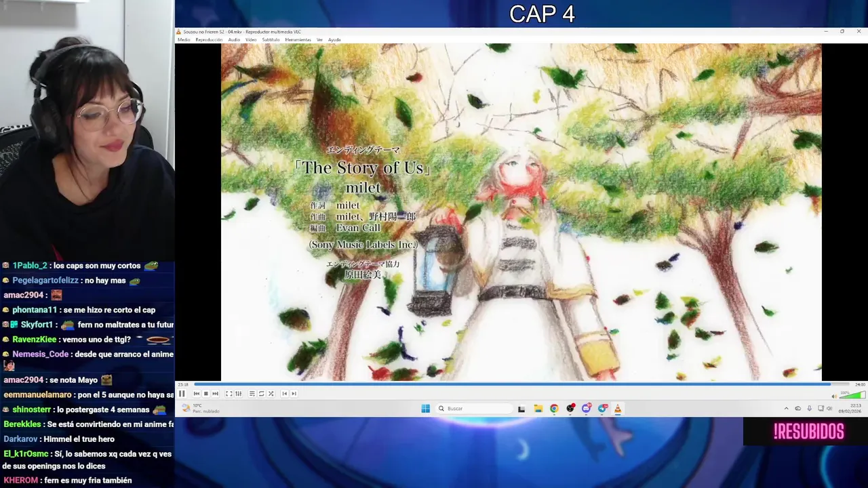Skip to next media in VLC
The width and height of the screenshot is (868, 488).
[216, 394]
